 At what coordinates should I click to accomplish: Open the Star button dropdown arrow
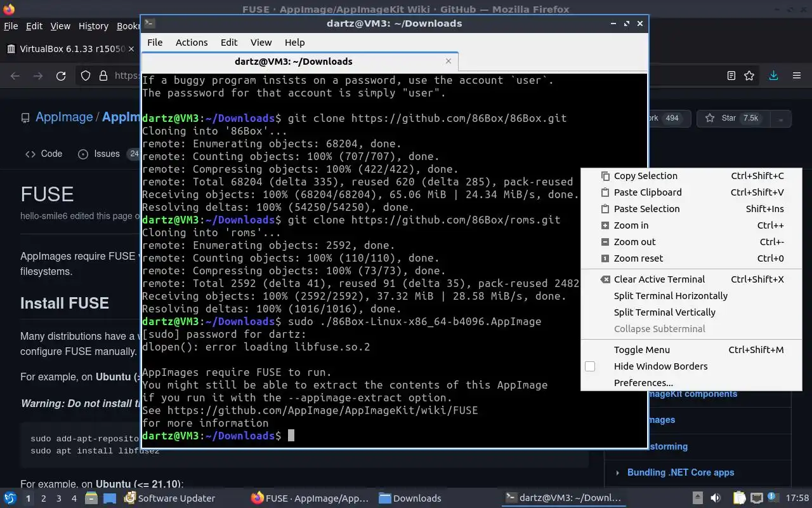coord(781,119)
